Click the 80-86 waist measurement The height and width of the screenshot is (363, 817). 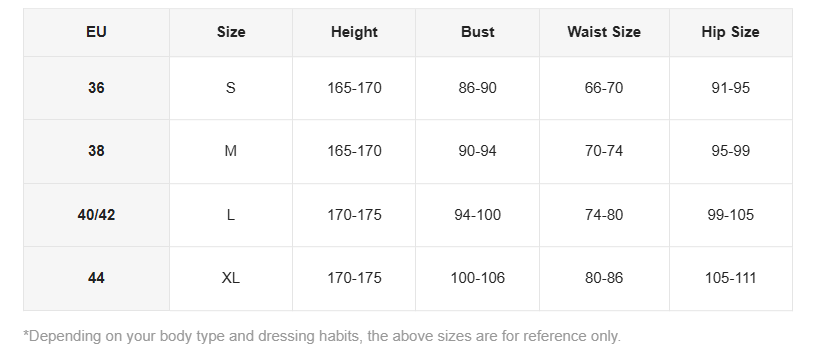pos(604,278)
